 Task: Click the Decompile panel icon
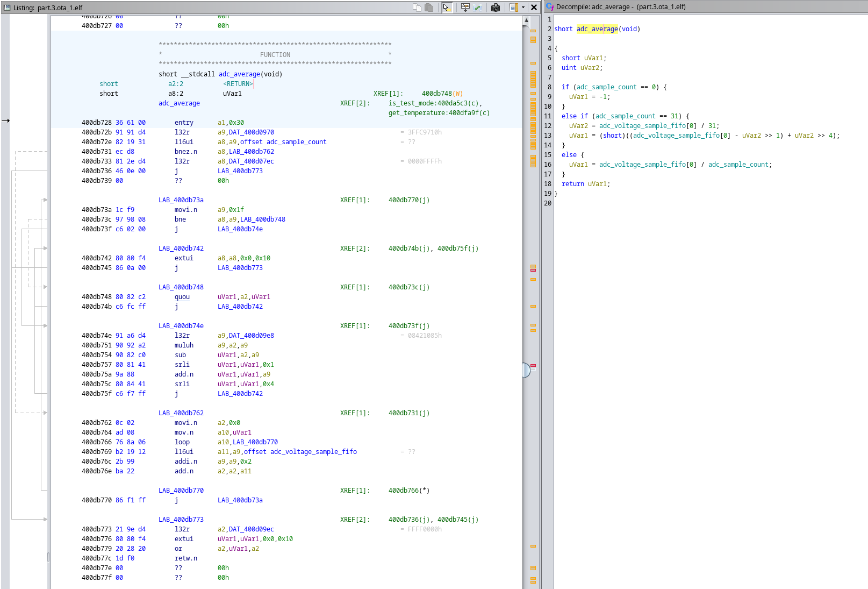pos(550,6)
